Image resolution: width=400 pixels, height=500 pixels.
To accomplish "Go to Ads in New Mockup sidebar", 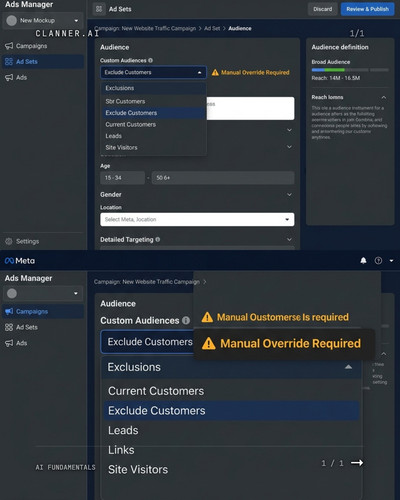I will [43, 77].
